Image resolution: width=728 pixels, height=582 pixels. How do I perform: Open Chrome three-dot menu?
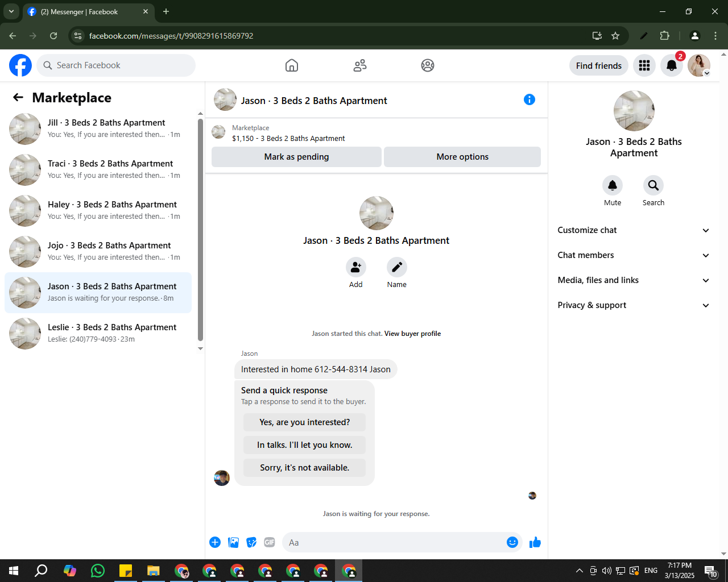tap(715, 36)
